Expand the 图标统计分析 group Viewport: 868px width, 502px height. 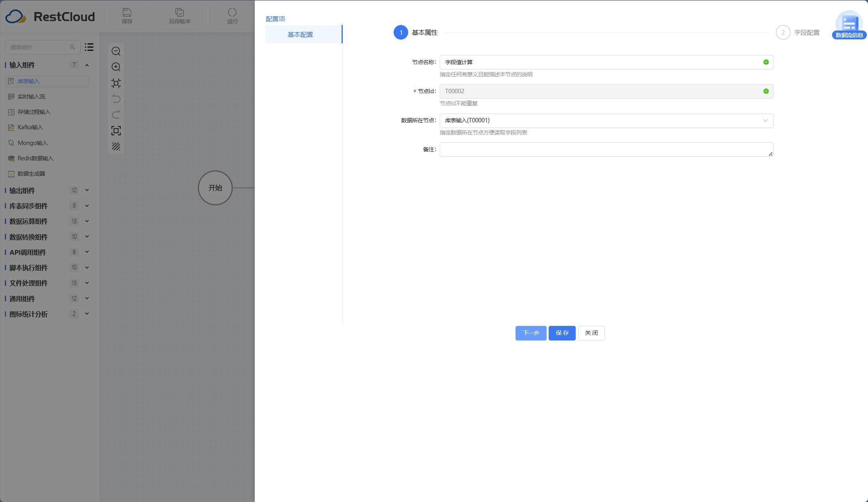point(87,314)
